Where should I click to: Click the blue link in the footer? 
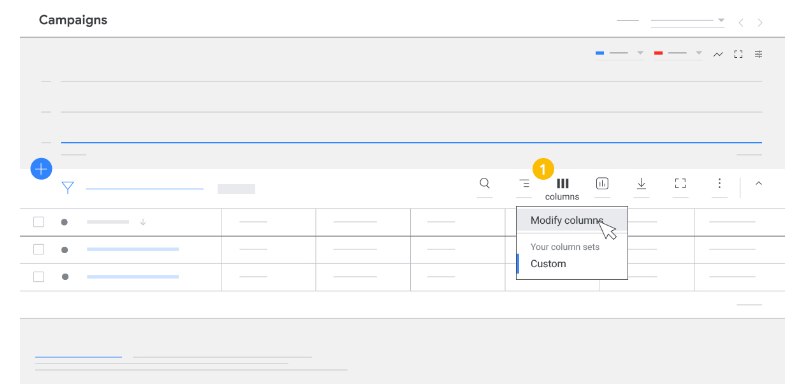[79, 357]
